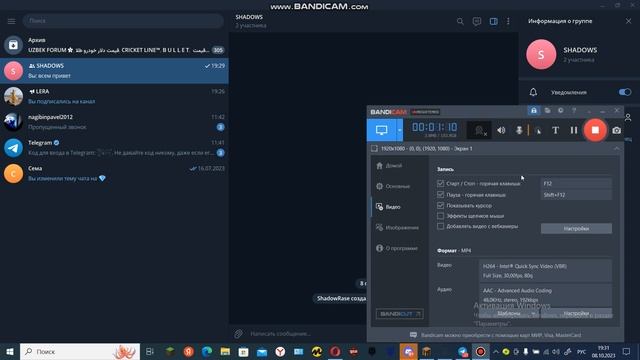Toggle the speaker sound icon in Bandicam
This screenshot has width=640, height=360.
(501, 130)
